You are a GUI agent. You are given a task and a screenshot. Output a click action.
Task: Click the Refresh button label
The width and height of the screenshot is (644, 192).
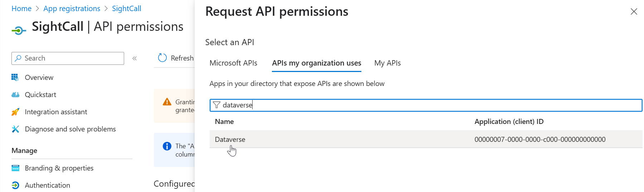pyautogui.click(x=182, y=58)
